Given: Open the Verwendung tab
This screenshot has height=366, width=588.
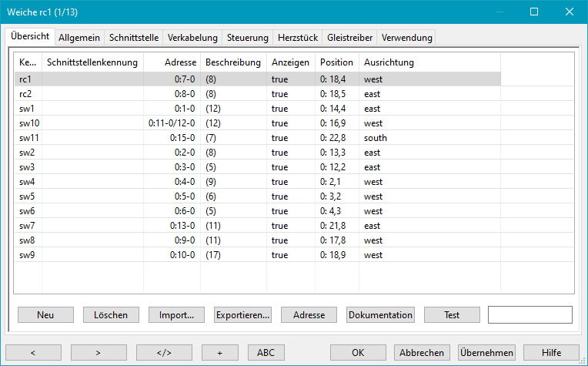Looking at the screenshot, I should pos(406,37).
